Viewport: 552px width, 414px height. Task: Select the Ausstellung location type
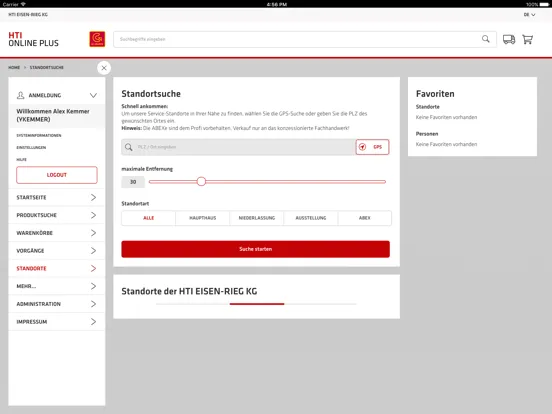(x=311, y=218)
